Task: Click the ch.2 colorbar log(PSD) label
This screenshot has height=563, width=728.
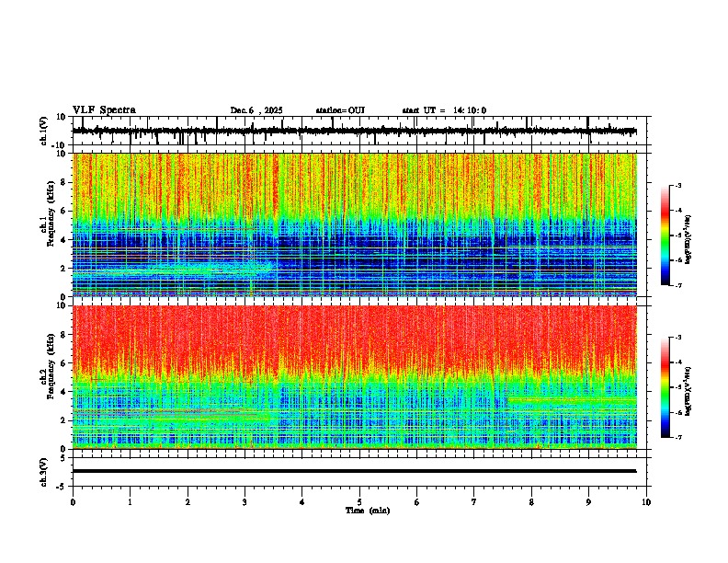Action: click(x=688, y=390)
